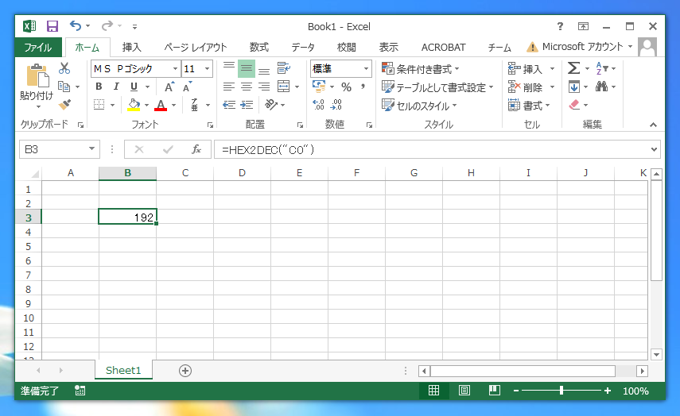The width and height of the screenshot is (680, 416).
Task: Toggle middle align (highlighted)
Action: coord(246,69)
